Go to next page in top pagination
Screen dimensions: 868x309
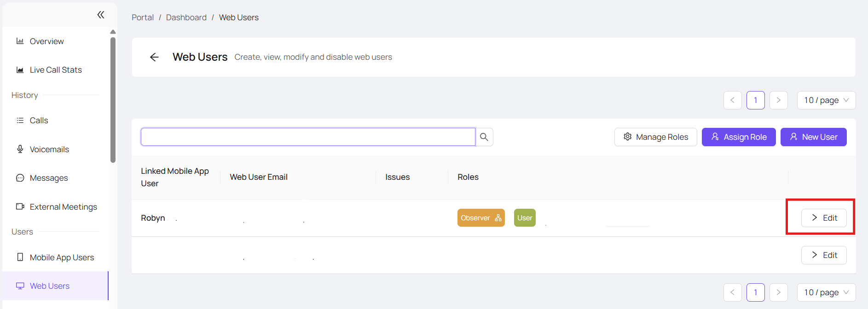pos(778,100)
